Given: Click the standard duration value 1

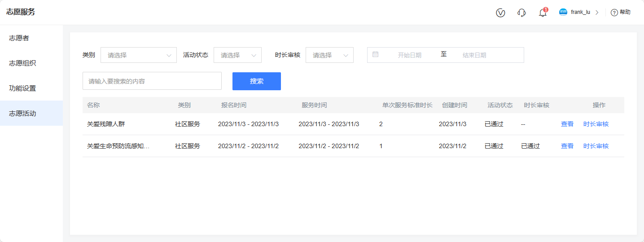Looking at the screenshot, I should click(381, 146).
